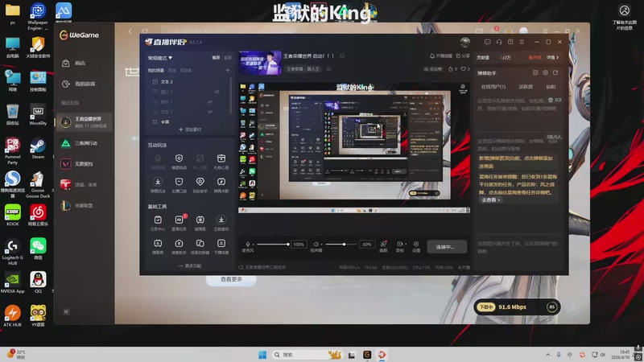644x362 pixels.
Task: Select the 全屏 source row
Action: coord(189,121)
